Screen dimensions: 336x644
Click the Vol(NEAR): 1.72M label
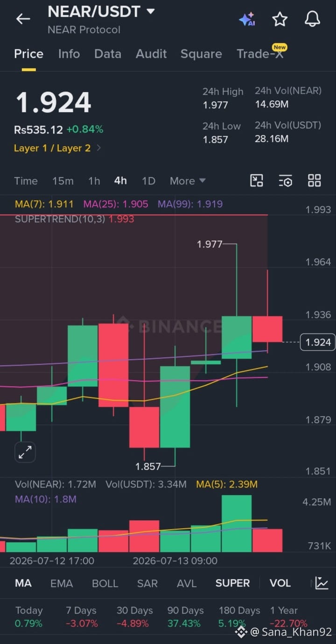click(56, 484)
